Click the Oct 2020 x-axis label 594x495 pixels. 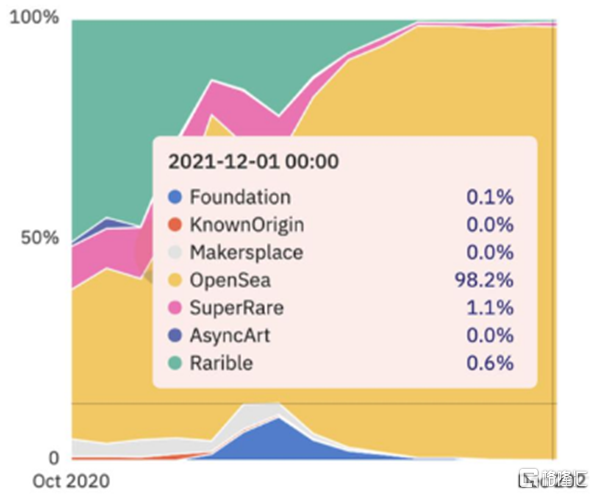[71, 481]
